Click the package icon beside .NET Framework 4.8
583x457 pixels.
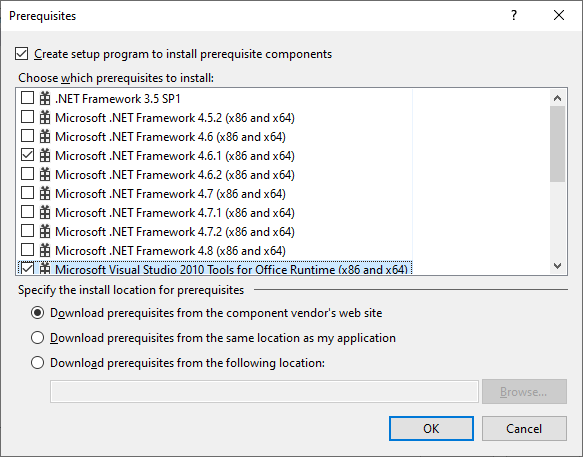click(45, 250)
